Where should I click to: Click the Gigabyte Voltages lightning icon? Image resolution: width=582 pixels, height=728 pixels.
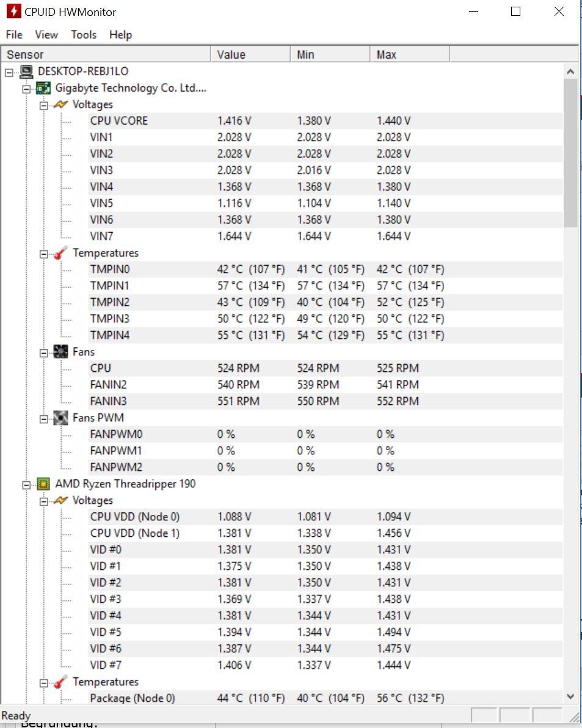61,104
